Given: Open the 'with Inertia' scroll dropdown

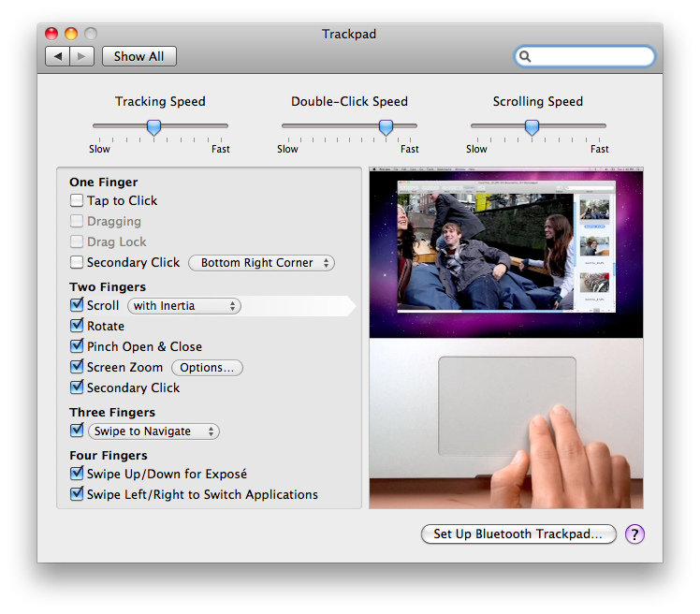Looking at the screenshot, I should (x=184, y=306).
